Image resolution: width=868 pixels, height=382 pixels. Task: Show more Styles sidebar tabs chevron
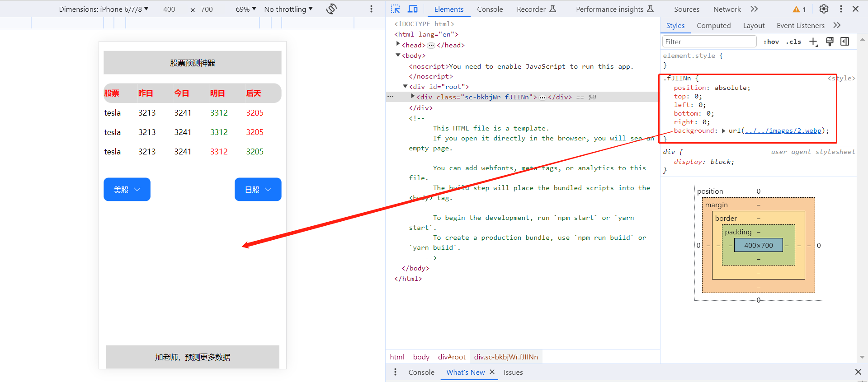tap(837, 25)
